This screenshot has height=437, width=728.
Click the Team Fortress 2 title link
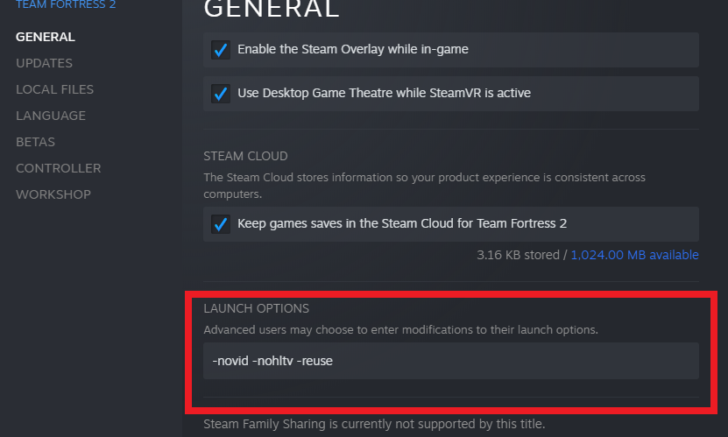(x=66, y=5)
